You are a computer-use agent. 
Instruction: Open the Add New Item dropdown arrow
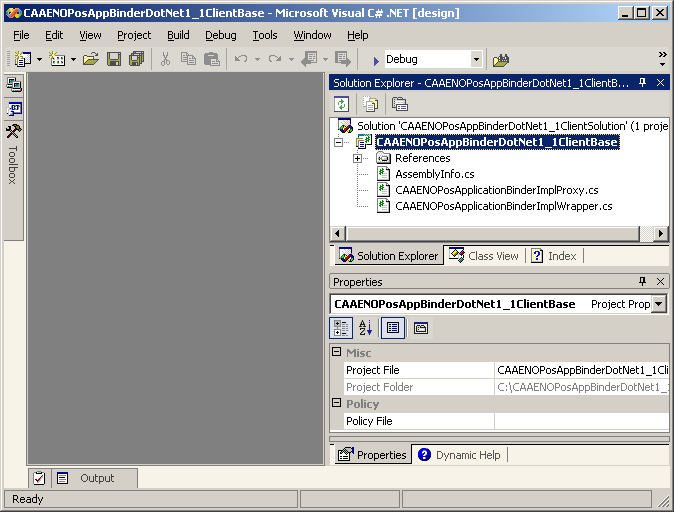click(x=73, y=59)
